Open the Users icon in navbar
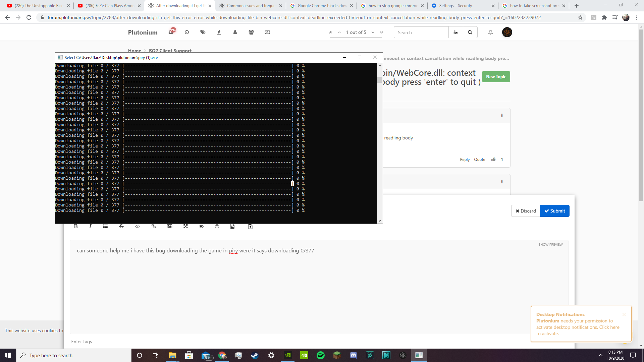This screenshot has width=644, height=362. coord(235,32)
